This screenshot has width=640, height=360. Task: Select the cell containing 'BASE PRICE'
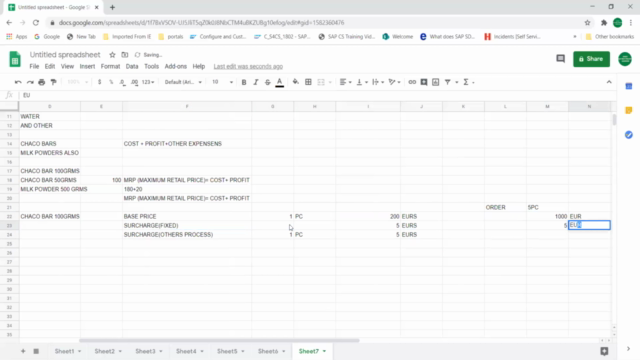pos(187,216)
